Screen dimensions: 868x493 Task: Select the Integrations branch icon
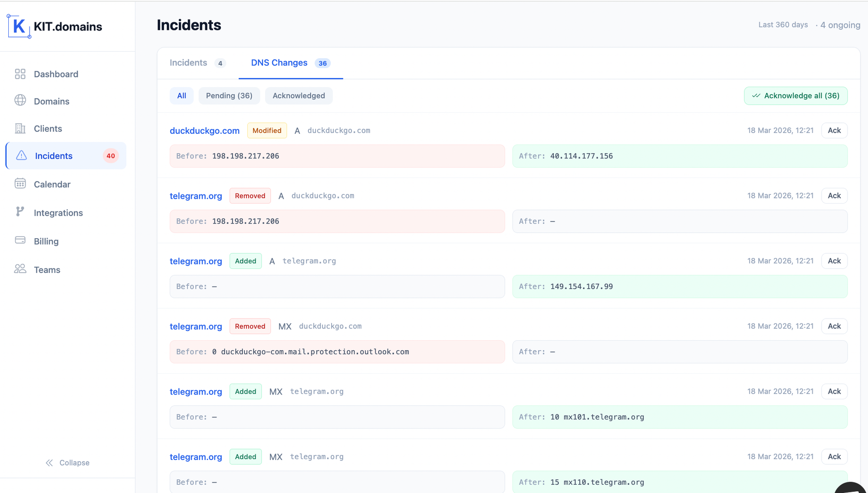[20, 212]
